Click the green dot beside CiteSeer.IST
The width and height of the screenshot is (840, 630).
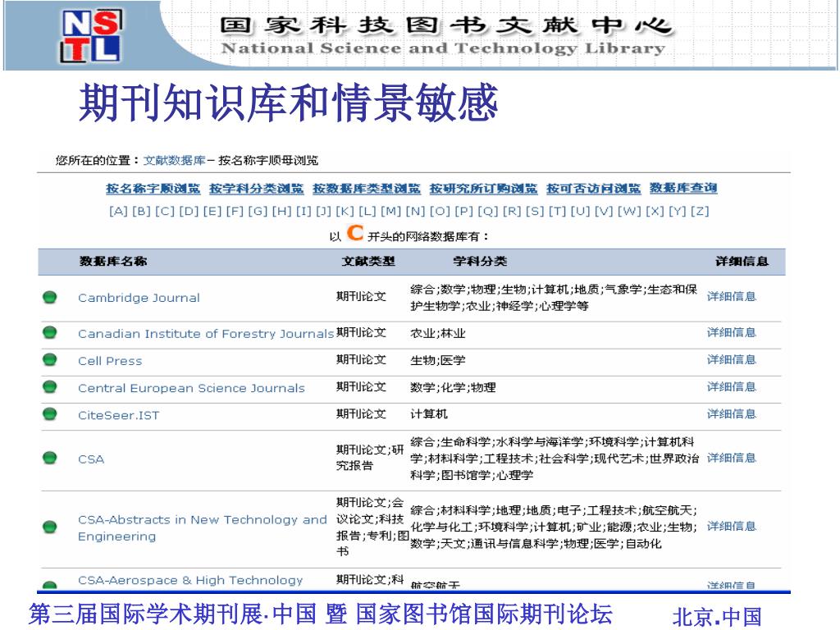click(50, 414)
